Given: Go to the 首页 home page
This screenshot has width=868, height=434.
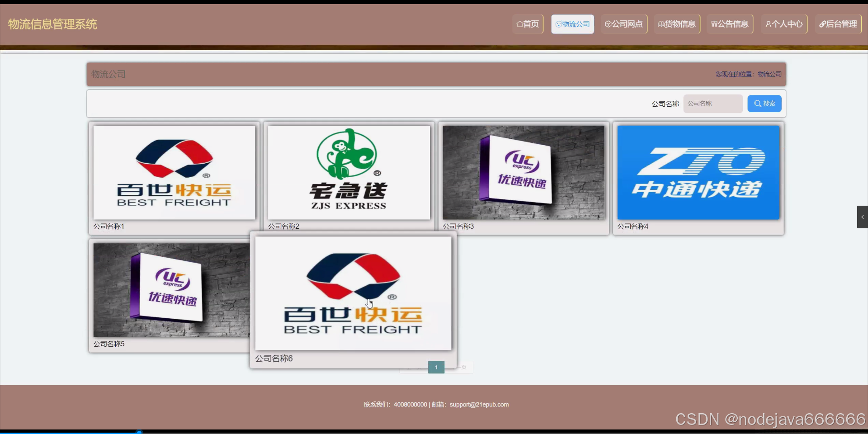Looking at the screenshot, I should [528, 24].
